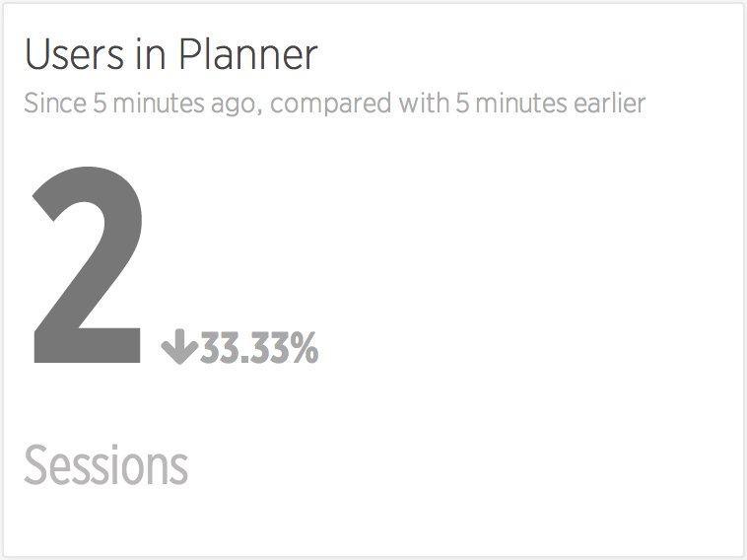The width and height of the screenshot is (747, 560).
Task: Click the word with in the subtitle
Action: (424, 103)
